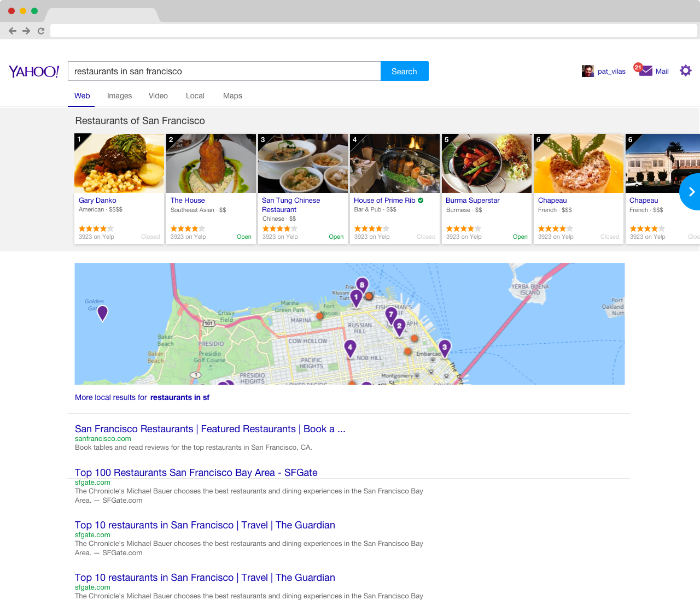The height and width of the screenshot is (600, 700).
Task: Click the browser forward arrow
Action: (x=26, y=31)
